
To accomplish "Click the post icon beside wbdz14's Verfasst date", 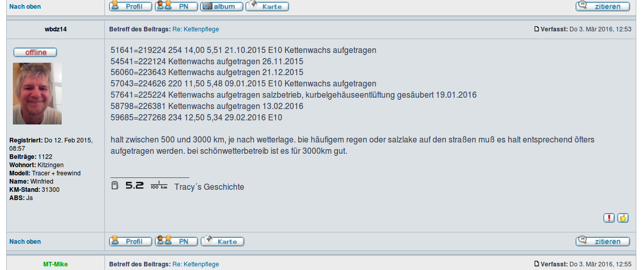I will (x=537, y=29).
